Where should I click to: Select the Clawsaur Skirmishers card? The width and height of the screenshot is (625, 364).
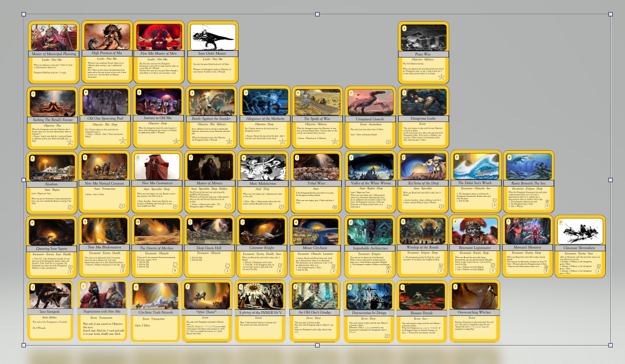581,247
